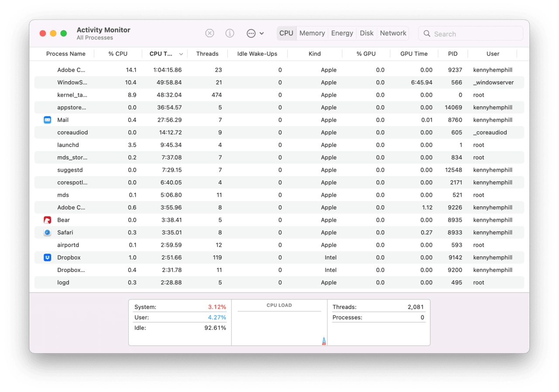Image resolution: width=559 pixels, height=392 pixels.
Task: Click the CPU Load graph area
Action: pos(279,327)
